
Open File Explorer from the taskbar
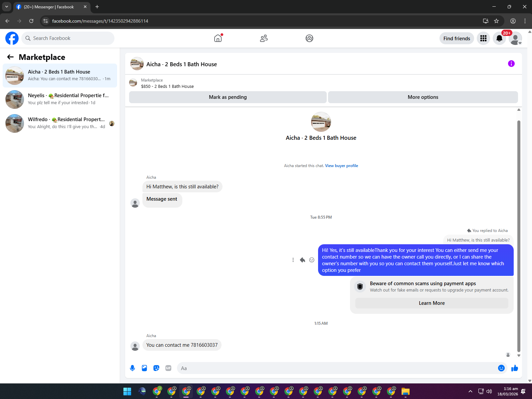(406, 391)
